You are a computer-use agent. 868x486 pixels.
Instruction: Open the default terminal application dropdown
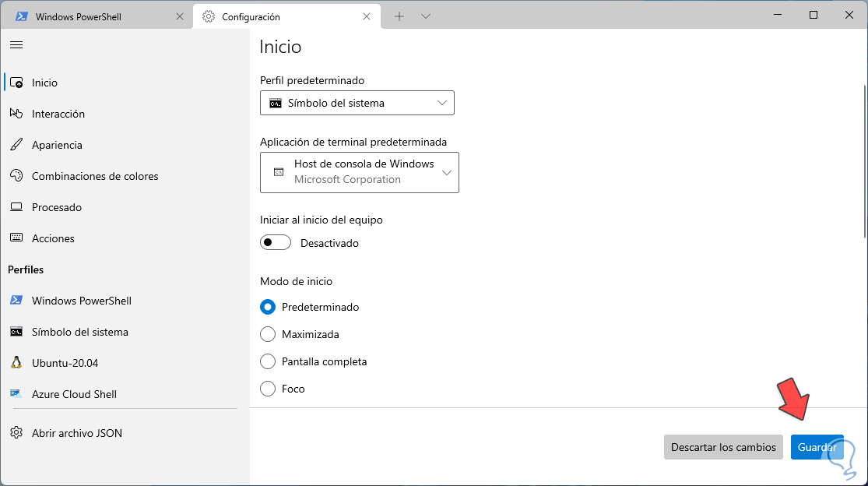coord(359,172)
